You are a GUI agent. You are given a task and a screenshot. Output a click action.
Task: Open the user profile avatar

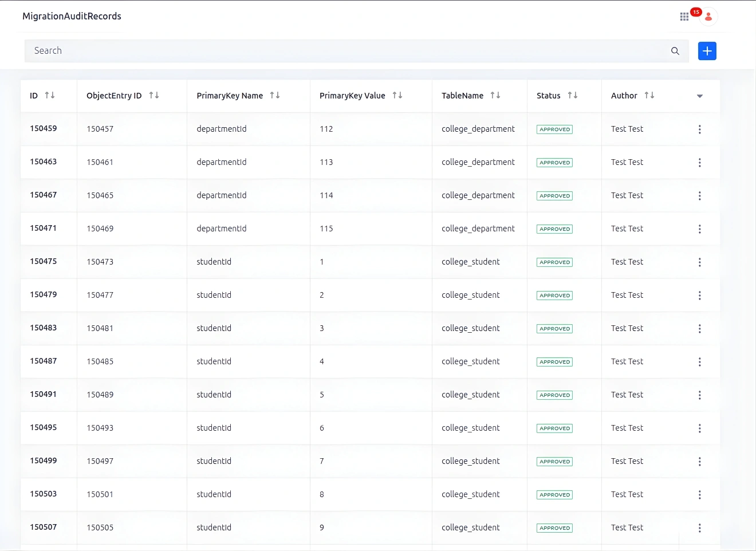708,17
